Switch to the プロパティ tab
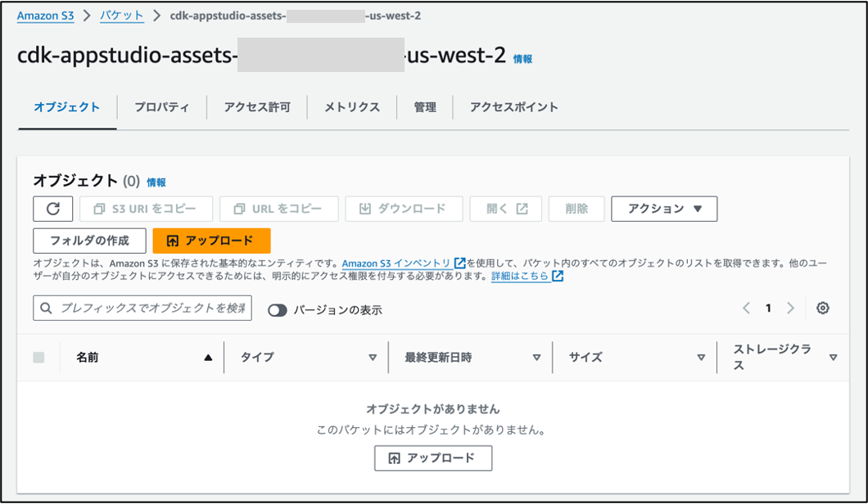The height and width of the screenshot is (504, 868). (x=161, y=107)
